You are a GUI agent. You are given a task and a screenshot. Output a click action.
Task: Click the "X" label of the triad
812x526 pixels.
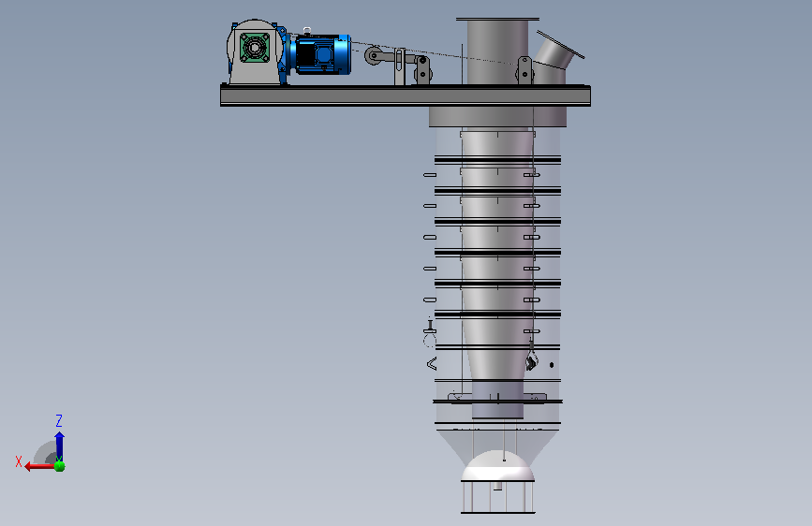pos(19,461)
